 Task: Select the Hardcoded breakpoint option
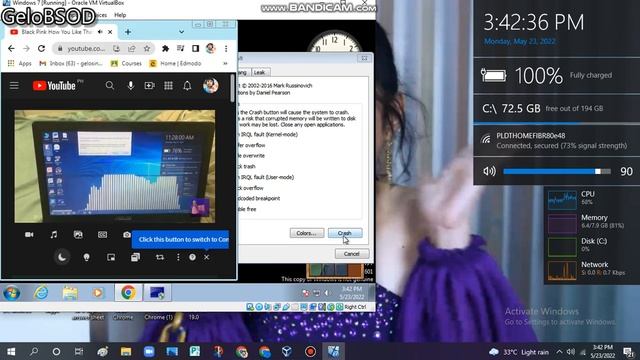pos(259,198)
